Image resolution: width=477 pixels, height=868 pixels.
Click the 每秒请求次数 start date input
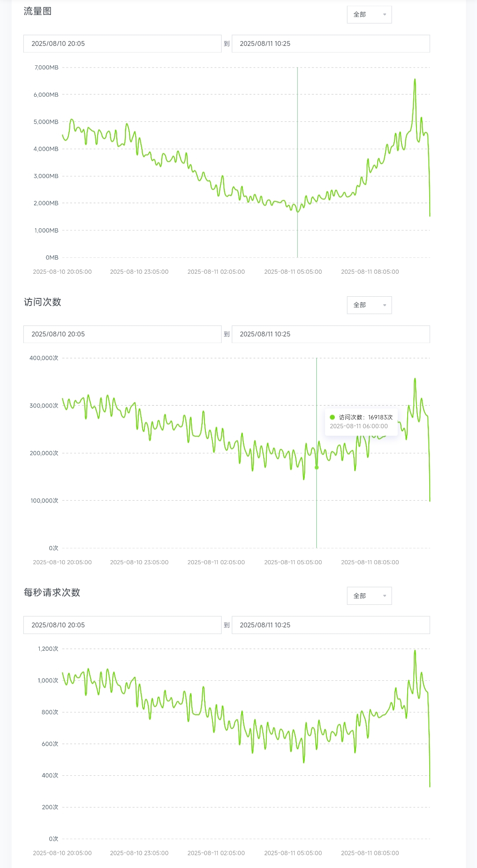tap(122, 625)
